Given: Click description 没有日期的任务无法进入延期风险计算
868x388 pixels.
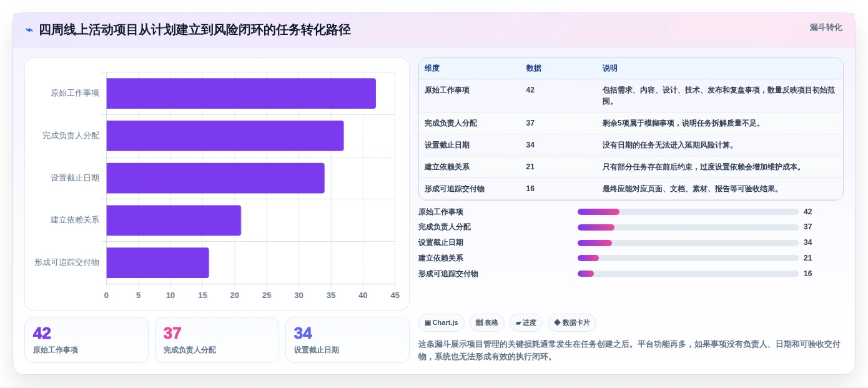Looking at the screenshot, I should pyautogui.click(x=669, y=145).
